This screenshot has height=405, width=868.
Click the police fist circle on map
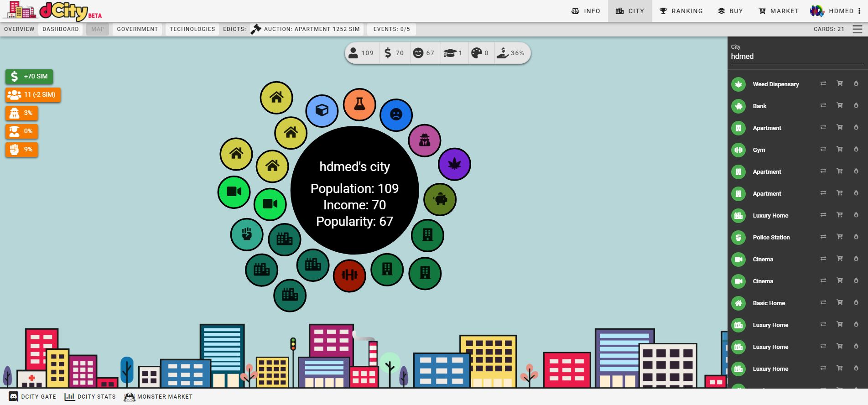247,234
